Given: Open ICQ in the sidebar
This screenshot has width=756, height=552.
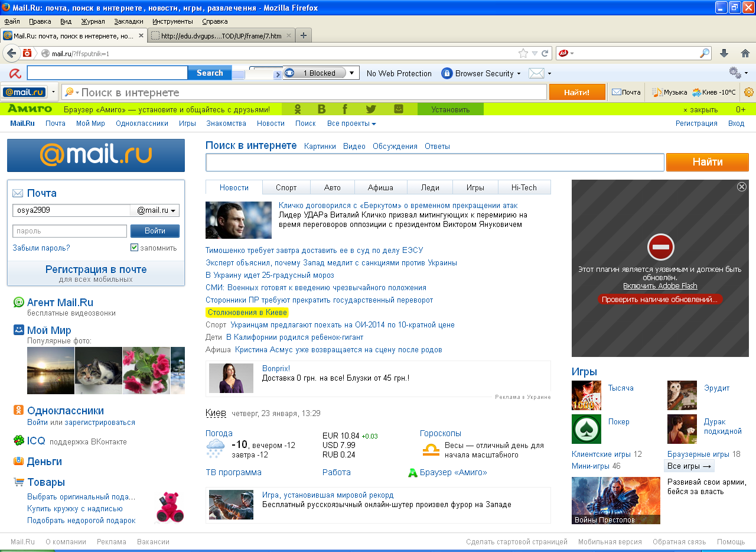Looking at the screenshot, I should (x=36, y=441).
